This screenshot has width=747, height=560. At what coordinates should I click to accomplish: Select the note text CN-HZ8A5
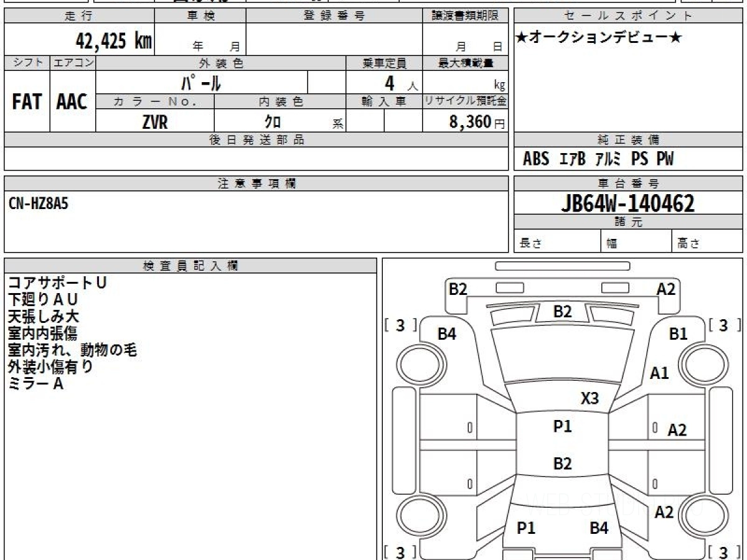pos(39,203)
